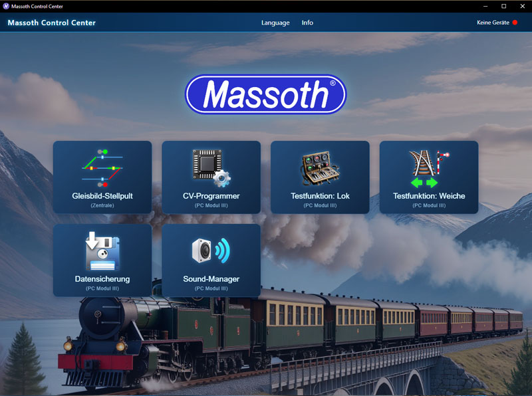Screen dimensions: 532x396
Task: Start CV-Programmer via its text label
Action: [x=211, y=196]
